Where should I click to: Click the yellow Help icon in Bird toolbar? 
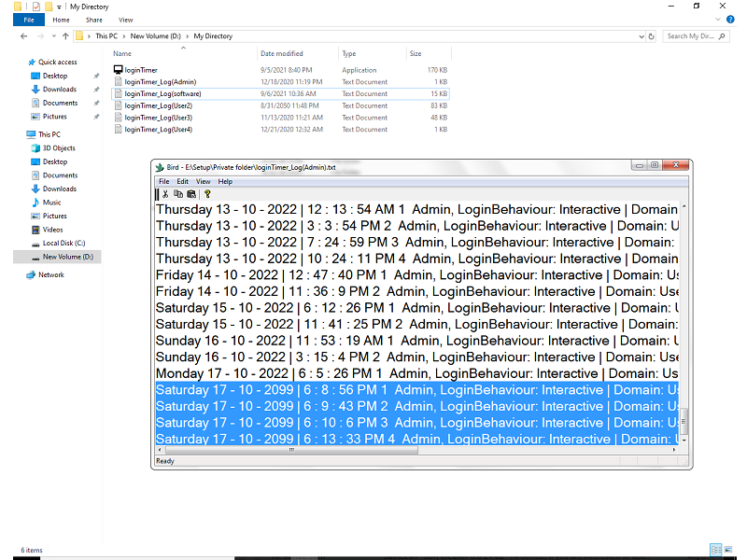tap(207, 194)
